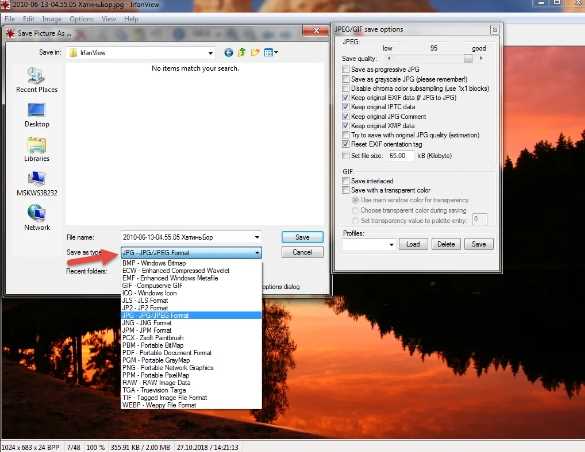Image resolution: width=585 pixels, height=452 pixels.
Task: Click the Cancel button
Action: (x=302, y=252)
